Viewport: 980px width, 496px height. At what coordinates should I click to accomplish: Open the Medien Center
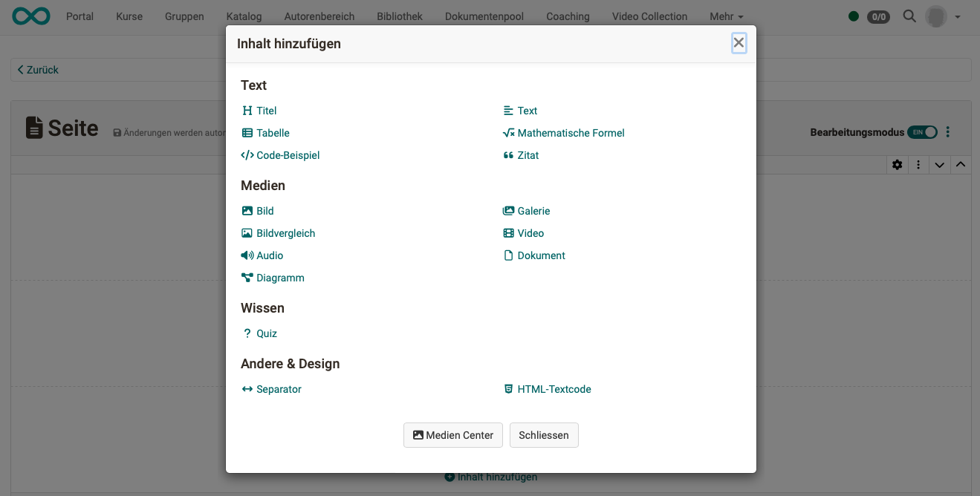452,435
